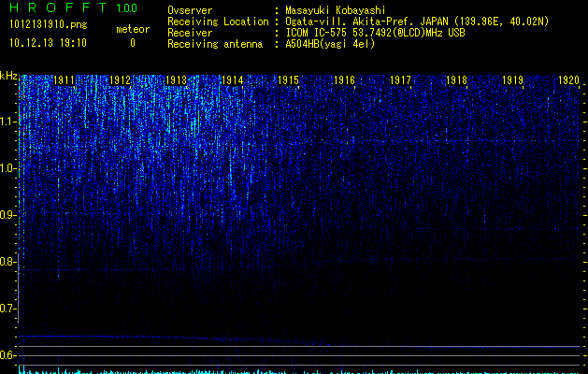Click the 1920 time marker
The height and width of the screenshot is (374, 588).
(x=568, y=80)
